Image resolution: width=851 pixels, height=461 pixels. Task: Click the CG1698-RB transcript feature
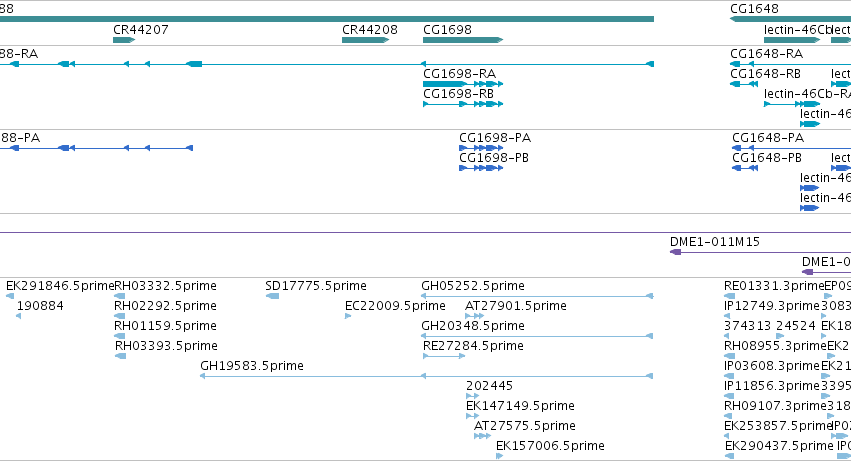click(463, 104)
